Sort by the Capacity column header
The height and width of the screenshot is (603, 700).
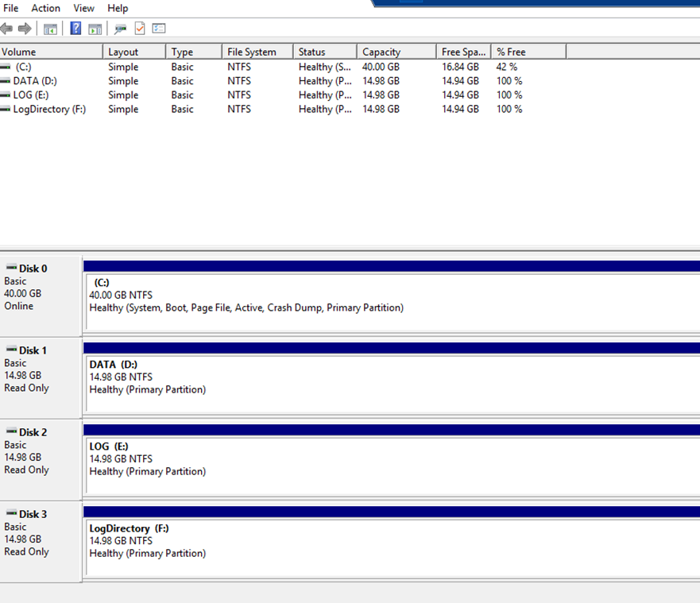pyautogui.click(x=381, y=52)
